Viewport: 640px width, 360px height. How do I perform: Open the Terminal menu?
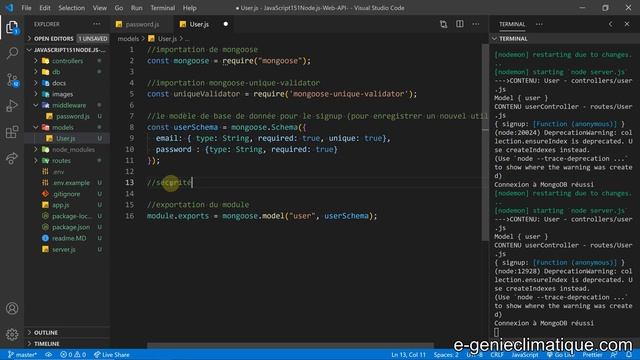pyautogui.click(x=162, y=8)
